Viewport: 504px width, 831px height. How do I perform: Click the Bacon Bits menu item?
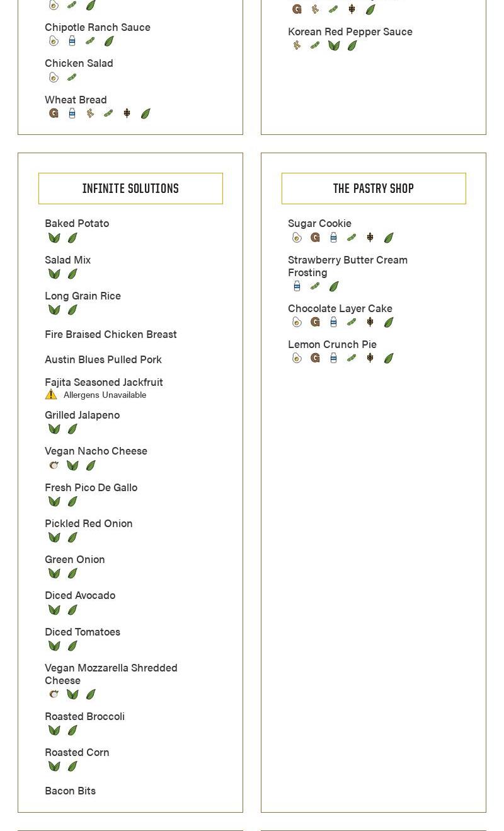70,791
